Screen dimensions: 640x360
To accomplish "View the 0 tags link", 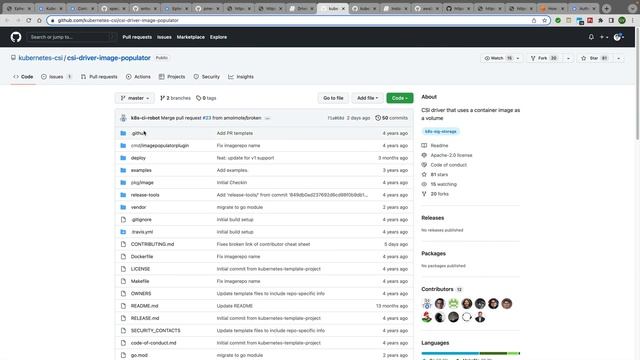I will [206, 98].
